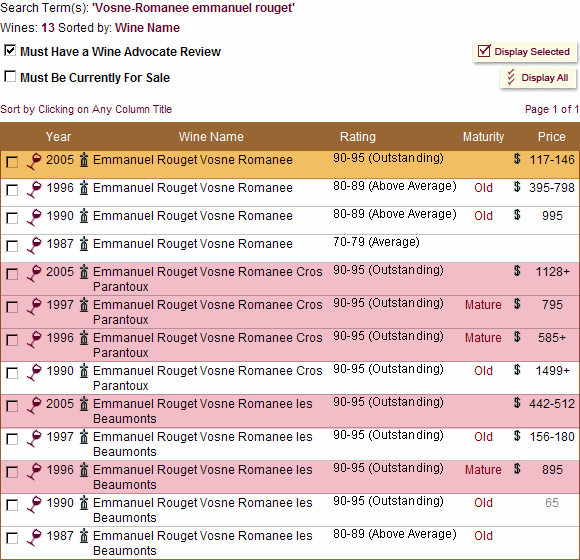Uncheck Must Have a Wine Advocate Review
Image resolution: width=580 pixels, height=560 pixels.
point(10,50)
